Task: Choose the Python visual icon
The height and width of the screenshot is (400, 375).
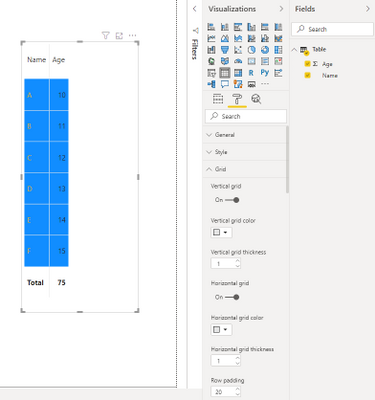Action: click(x=265, y=73)
